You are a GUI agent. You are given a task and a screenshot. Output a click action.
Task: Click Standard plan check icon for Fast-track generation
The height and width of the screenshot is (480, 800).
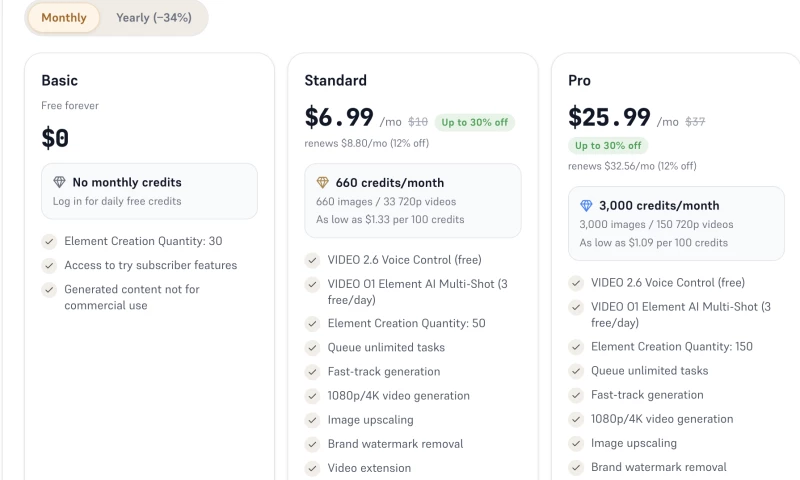(312, 372)
